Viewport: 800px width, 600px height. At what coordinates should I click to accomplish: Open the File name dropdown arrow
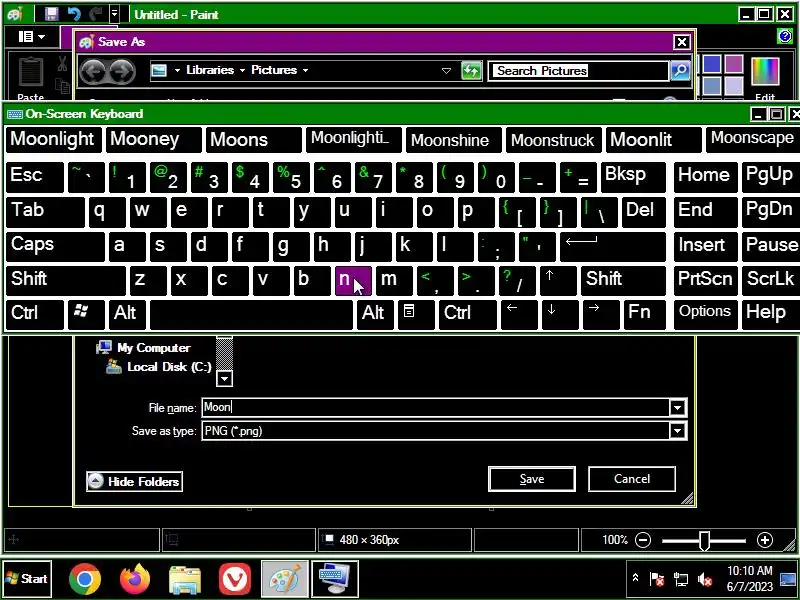677,407
